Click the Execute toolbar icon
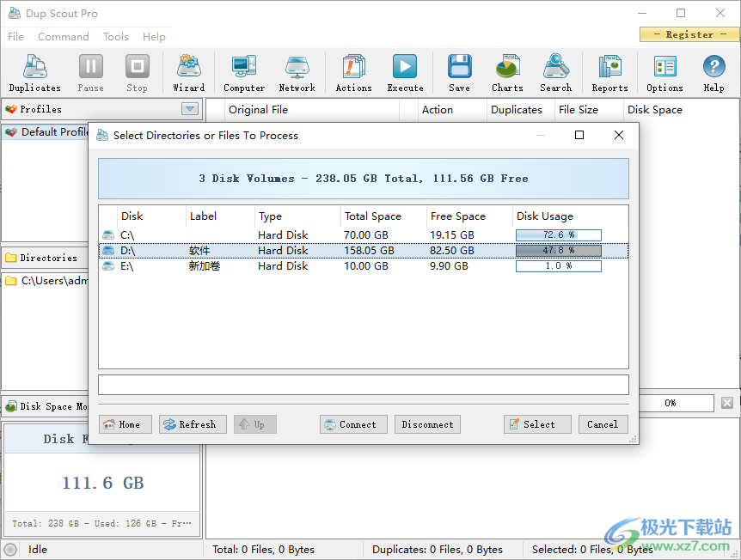 point(405,73)
